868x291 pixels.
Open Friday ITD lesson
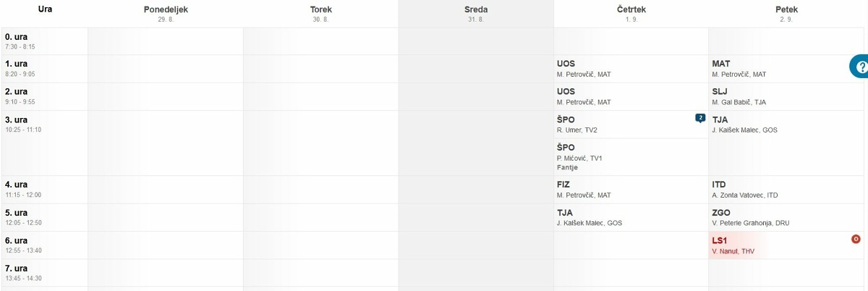[788, 190]
